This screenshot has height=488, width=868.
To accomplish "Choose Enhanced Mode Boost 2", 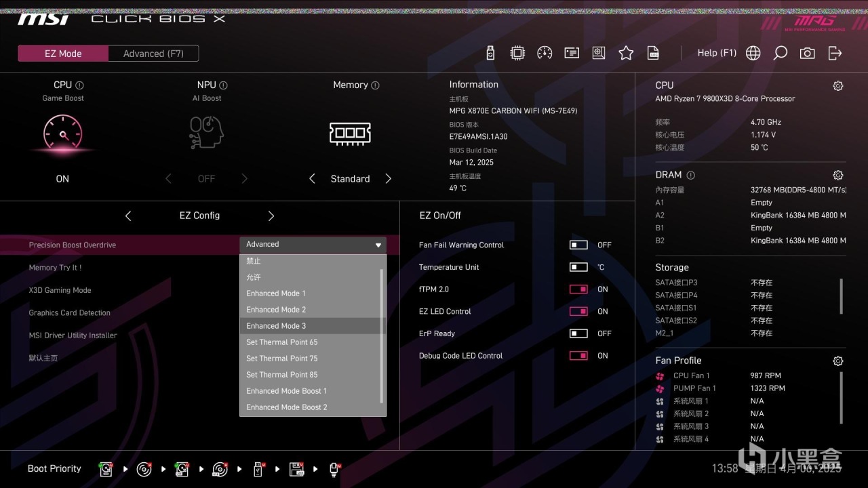I will pyautogui.click(x=311, y=407).
